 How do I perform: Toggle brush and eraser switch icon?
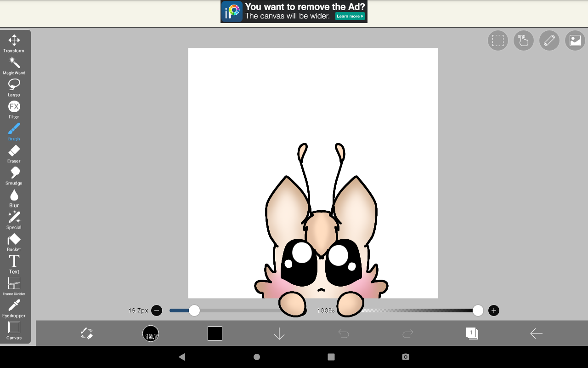86,333
